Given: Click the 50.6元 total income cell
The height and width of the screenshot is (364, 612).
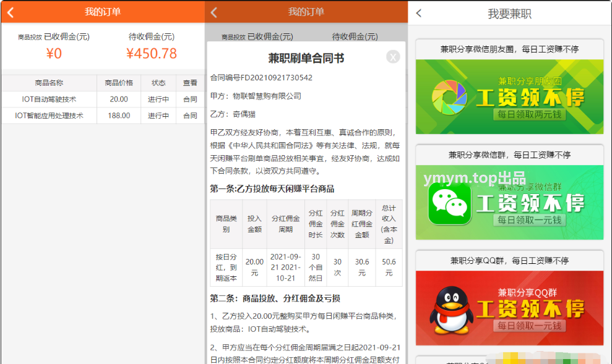Looking at the screenshot, I should pyautogui.click(x=389, y=268).
